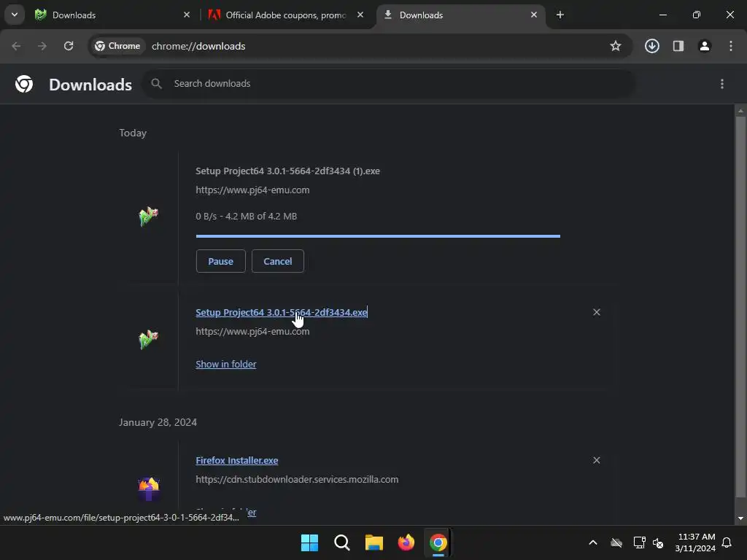747x560 pixels.
Task: Click the cdn.stubdownloader.services.mozilla.com URL text
Action: pos(297,480)
